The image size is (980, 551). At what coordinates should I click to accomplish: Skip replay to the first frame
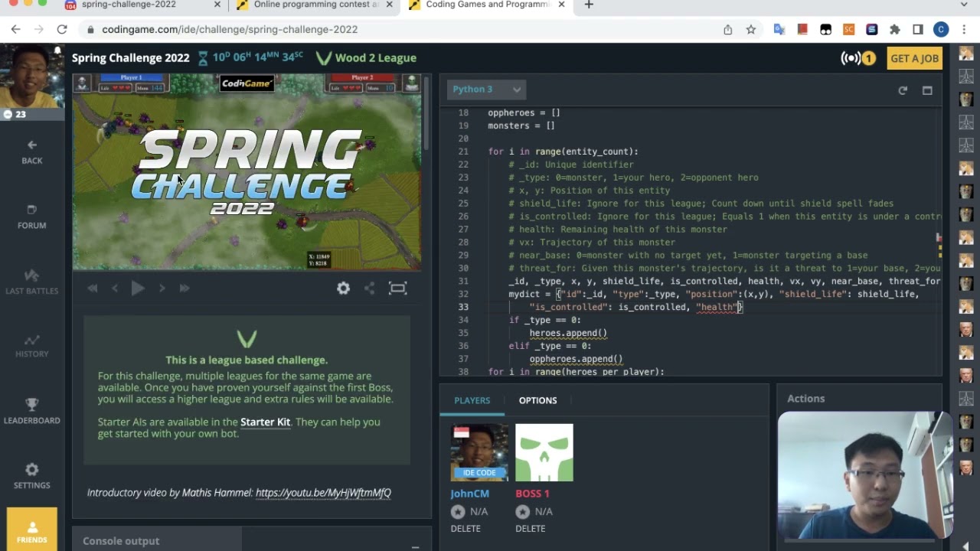93,289
